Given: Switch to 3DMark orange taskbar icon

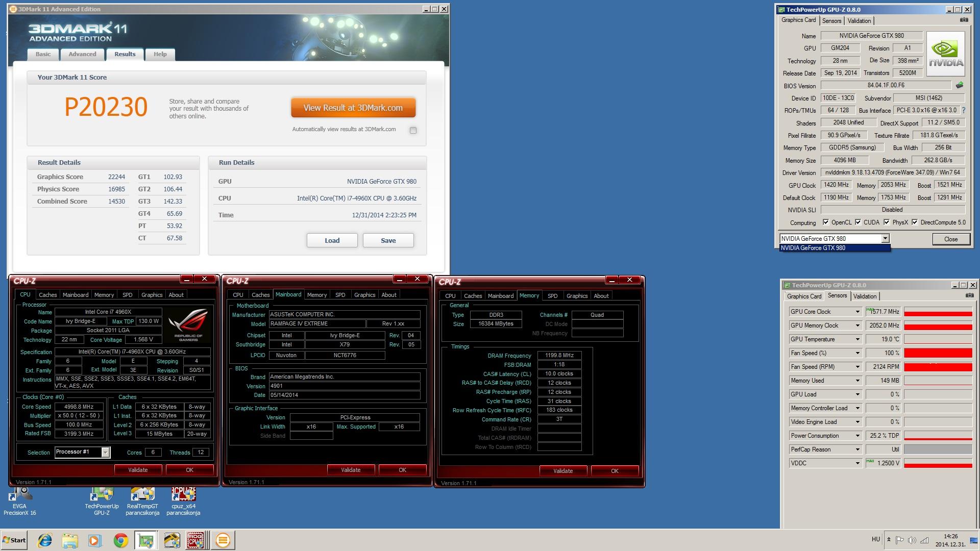Looking at the screenshot, I should [x=223, y=540].
